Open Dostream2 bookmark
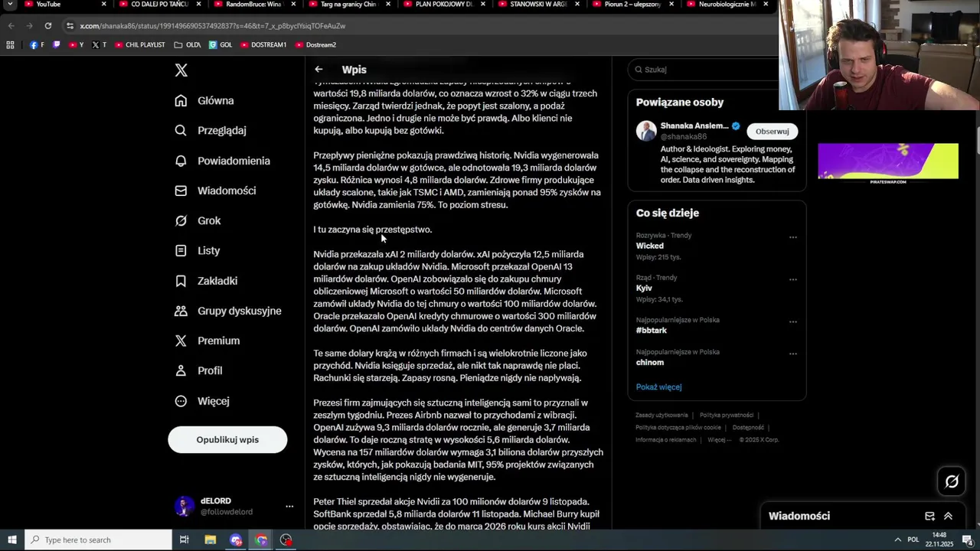This screenshot has width=980, height=551. [x=315, y=45]
